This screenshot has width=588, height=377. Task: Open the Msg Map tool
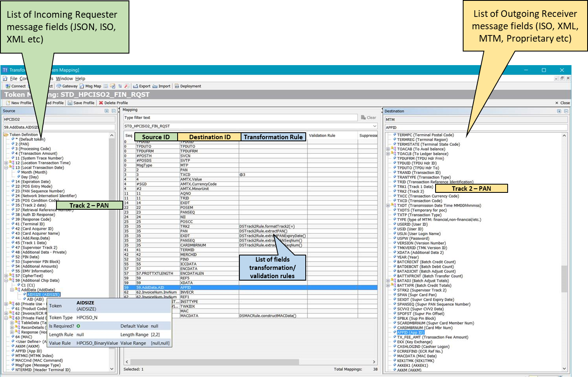click(x=90, y=86)
